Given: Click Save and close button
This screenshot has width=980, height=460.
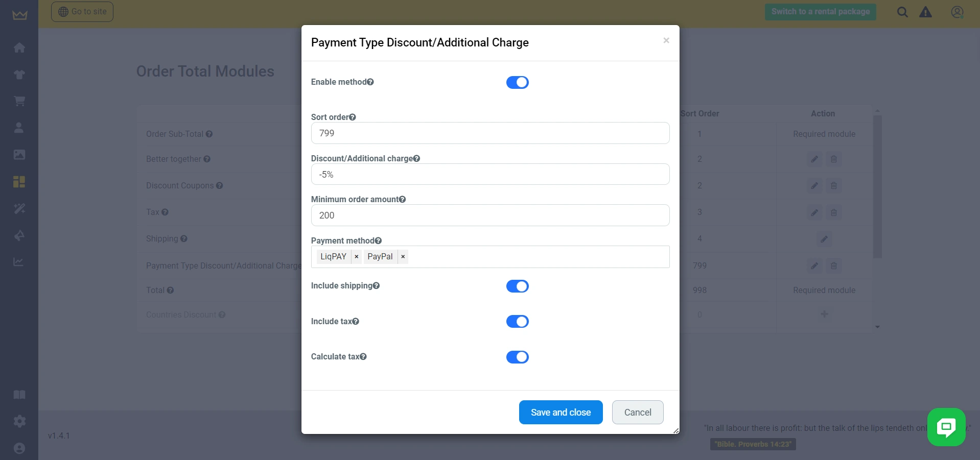Looking at the screenshot, I should pyautogui.click(x=561, y=413).
